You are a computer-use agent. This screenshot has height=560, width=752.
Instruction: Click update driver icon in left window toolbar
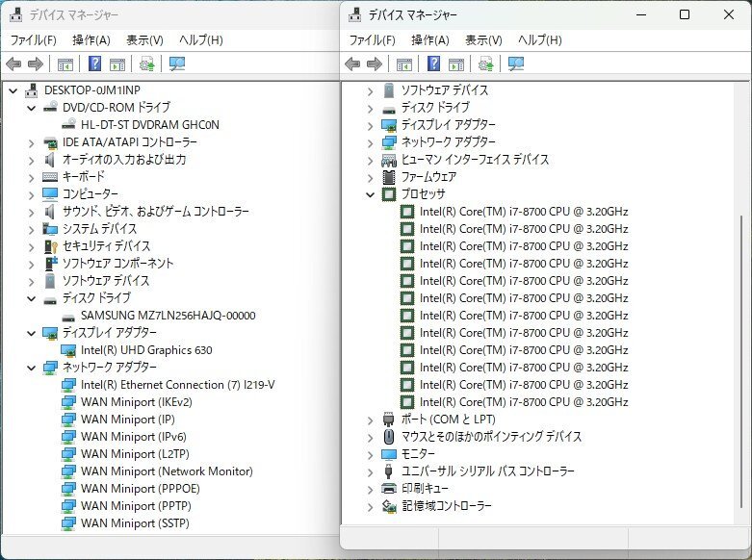[x=146, y=64]
